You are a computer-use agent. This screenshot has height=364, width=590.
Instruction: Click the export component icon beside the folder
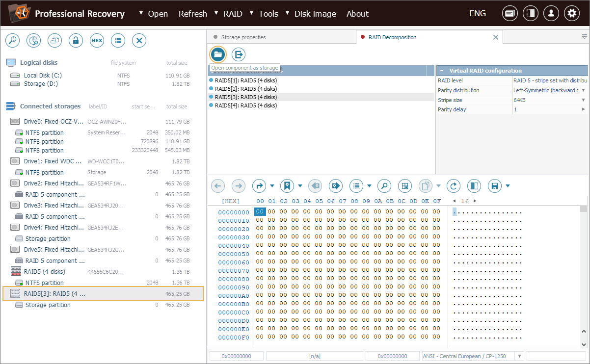[239, 54]
